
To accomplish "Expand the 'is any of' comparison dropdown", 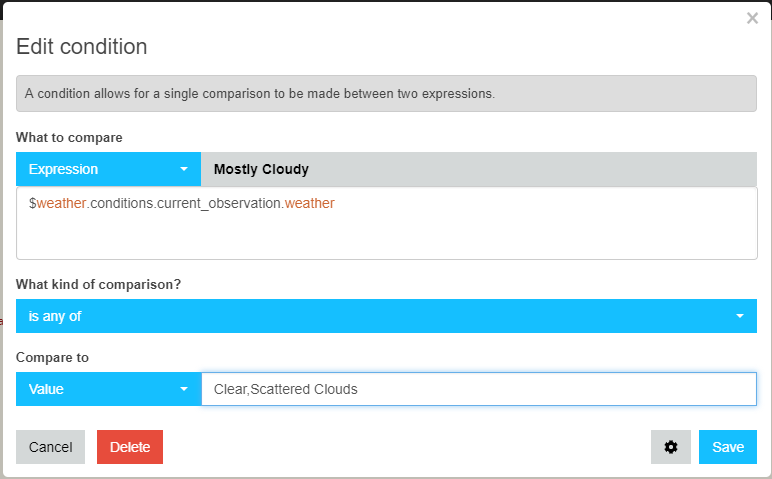I will coord(386,316).
